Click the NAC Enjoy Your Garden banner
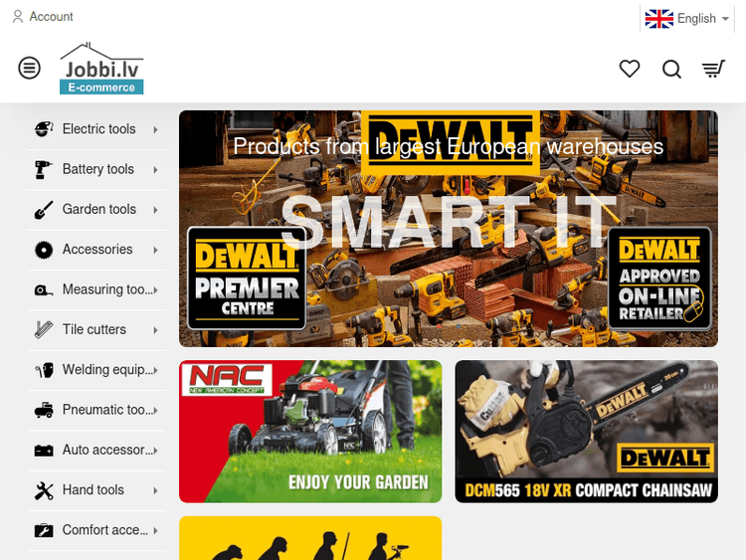The image size is (746, 560). coord(310,431)
